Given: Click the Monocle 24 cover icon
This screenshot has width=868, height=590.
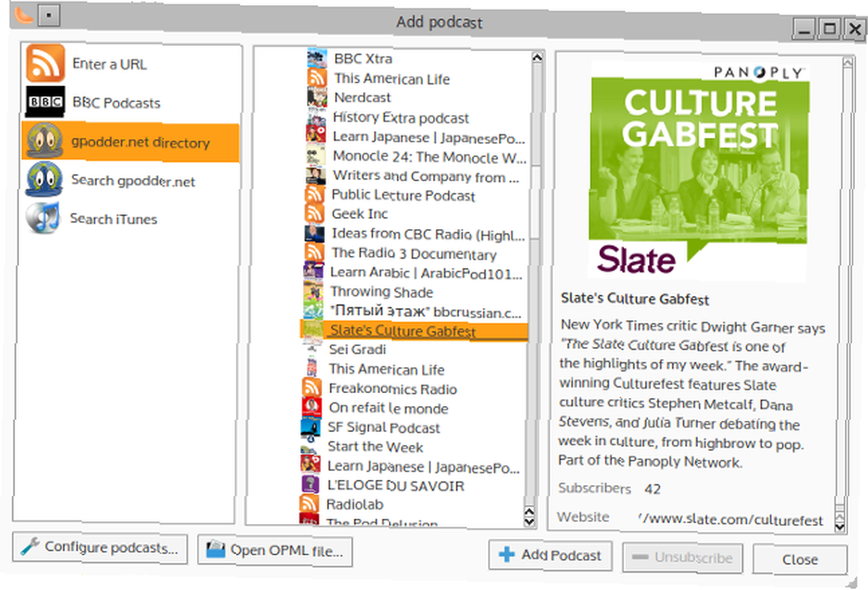Looking at the screenshot, I should click(x=316, y=155).
